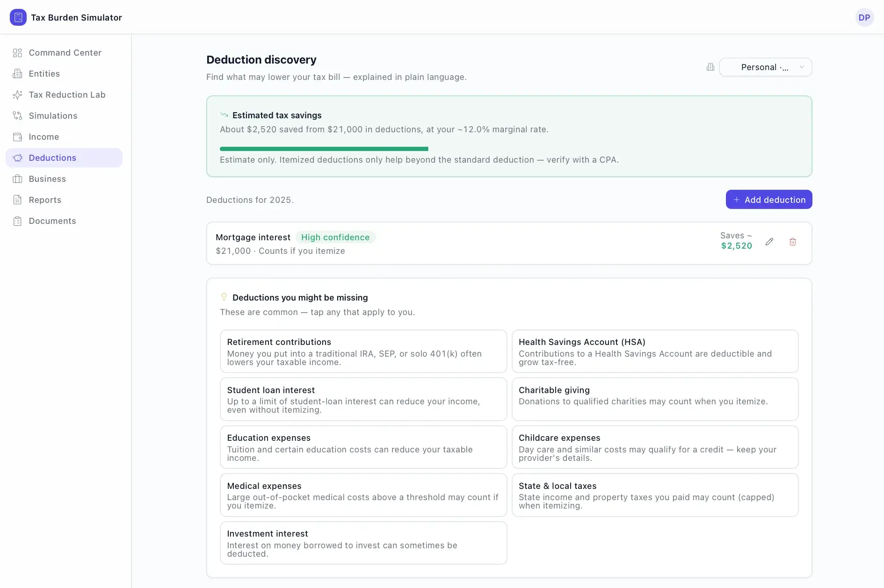Click the Estimated tax savings trend icon

224,115
